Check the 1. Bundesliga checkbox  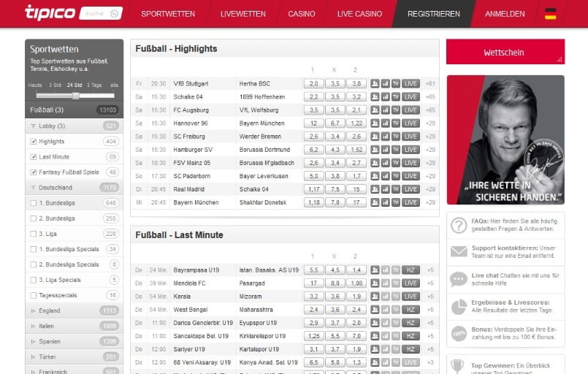[x=34, y=202]
